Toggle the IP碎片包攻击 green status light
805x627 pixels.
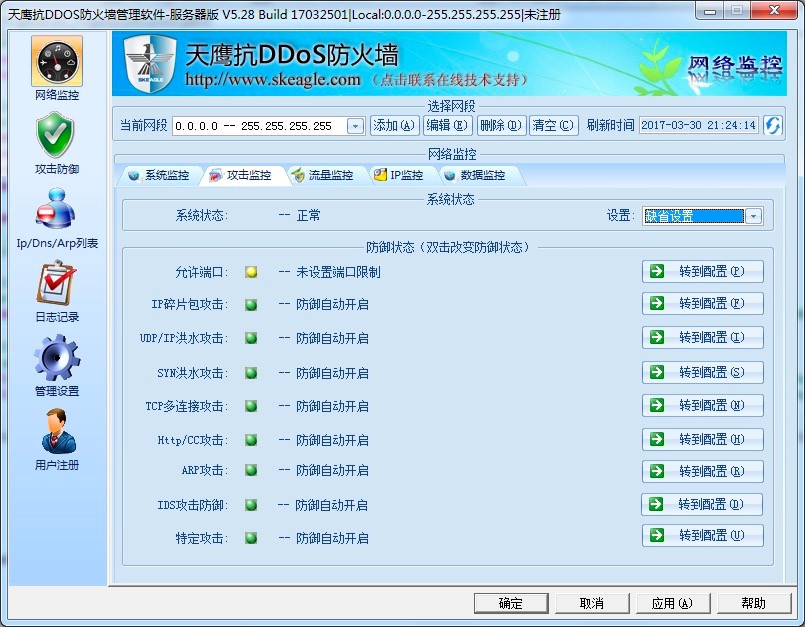[251, 305]
